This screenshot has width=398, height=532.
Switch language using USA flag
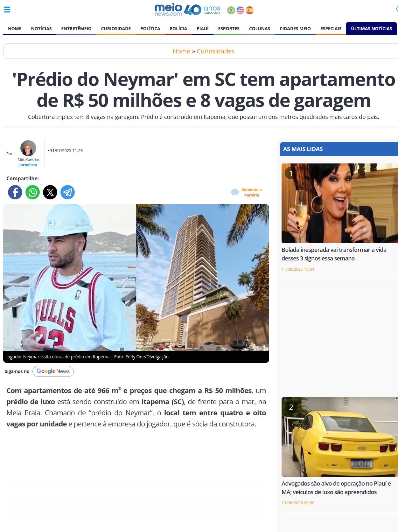click(240, 10)
